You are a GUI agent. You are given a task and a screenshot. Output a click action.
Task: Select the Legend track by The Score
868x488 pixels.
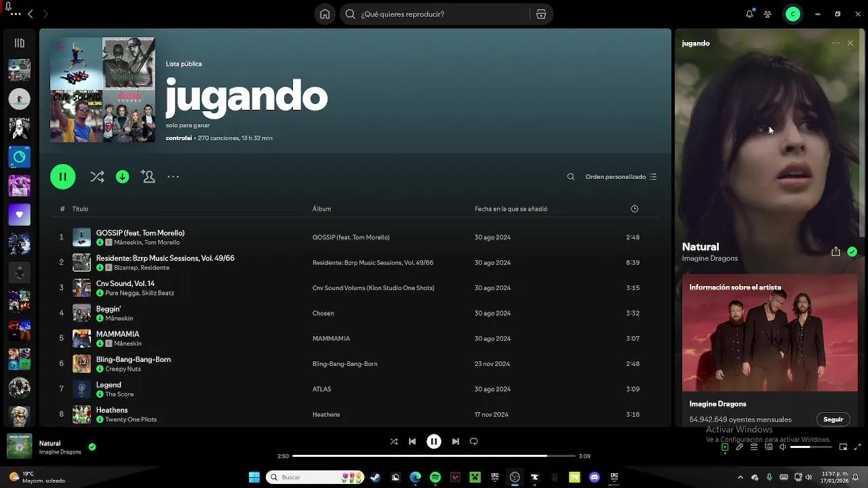(x=355, y=389)
